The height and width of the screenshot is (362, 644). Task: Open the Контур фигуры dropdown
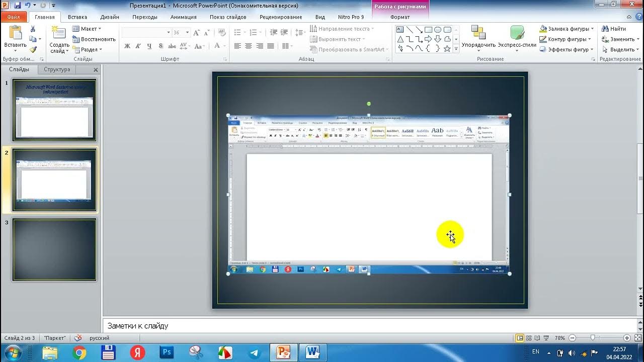pos(566,39)
